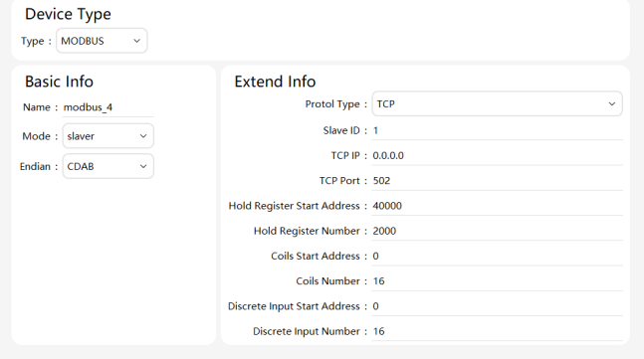The image size is (644, 359).
Task: Open the Device Type dropdown showing MODBUS
Action: (102, 41)
